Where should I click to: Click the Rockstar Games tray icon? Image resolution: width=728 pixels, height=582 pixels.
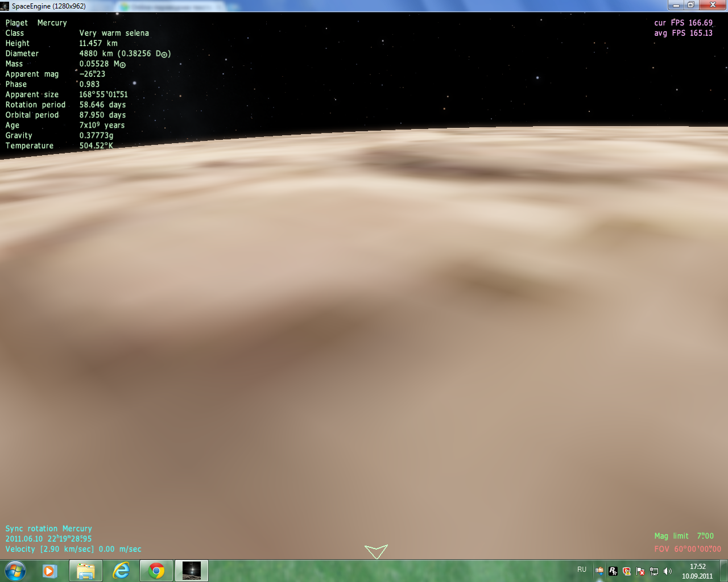[613, 571]
